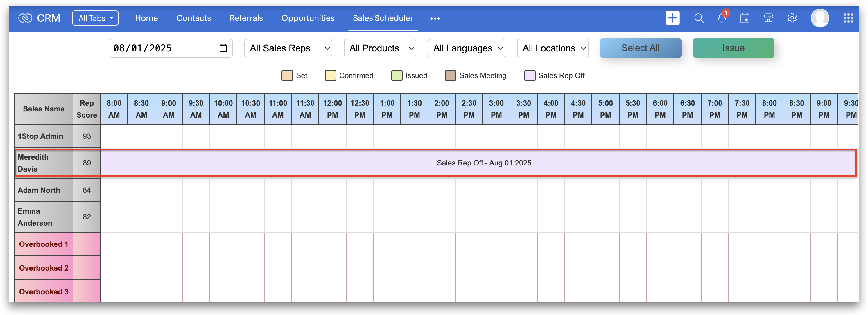
Task: Open the All Languages dropdown
Action: 466,48
